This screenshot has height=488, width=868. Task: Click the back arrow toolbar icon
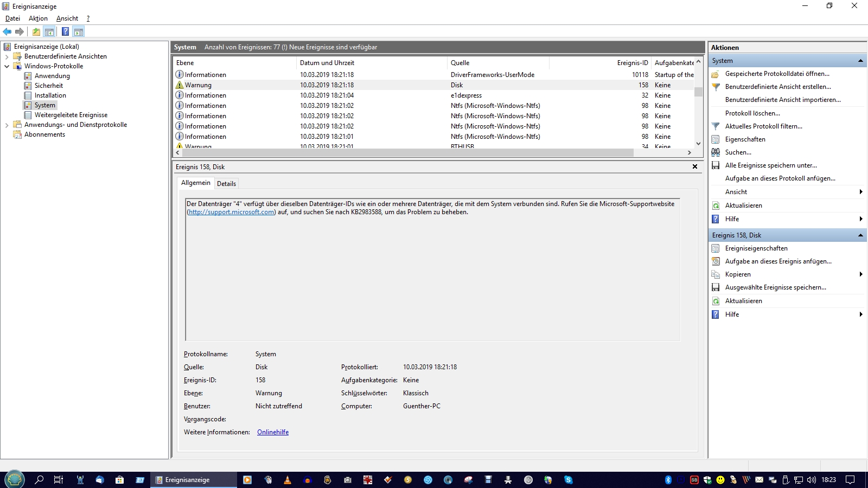7,31
